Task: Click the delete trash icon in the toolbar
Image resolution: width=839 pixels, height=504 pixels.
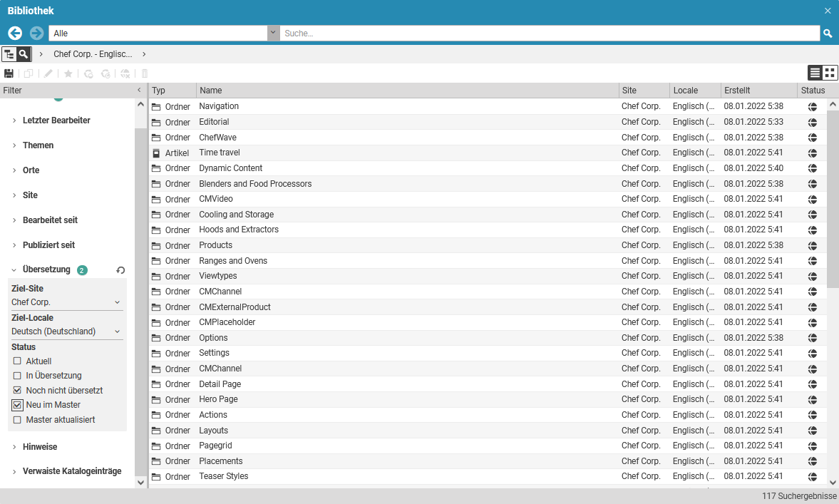Action: (143, 73)
